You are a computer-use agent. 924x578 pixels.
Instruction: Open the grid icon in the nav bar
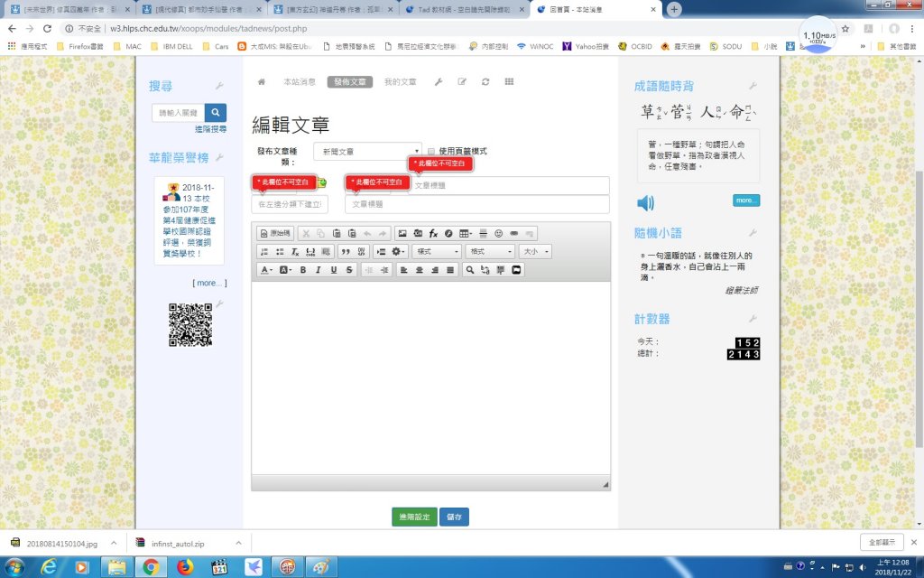pos(509,81)
